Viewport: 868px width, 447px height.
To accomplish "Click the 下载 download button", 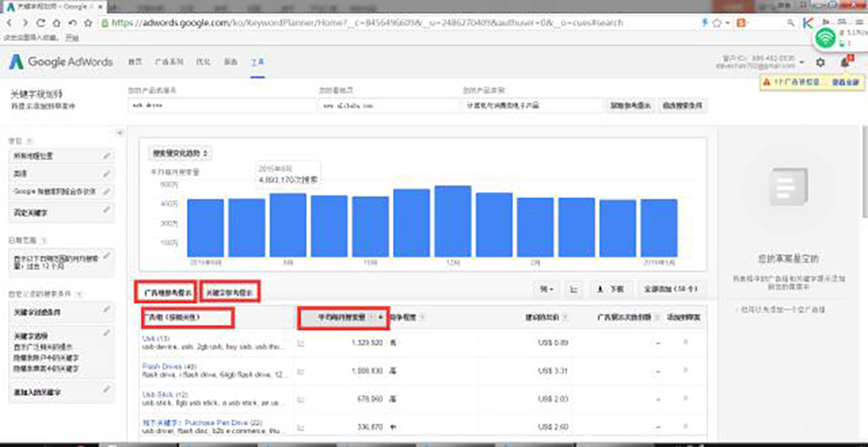I will point(613,289).
